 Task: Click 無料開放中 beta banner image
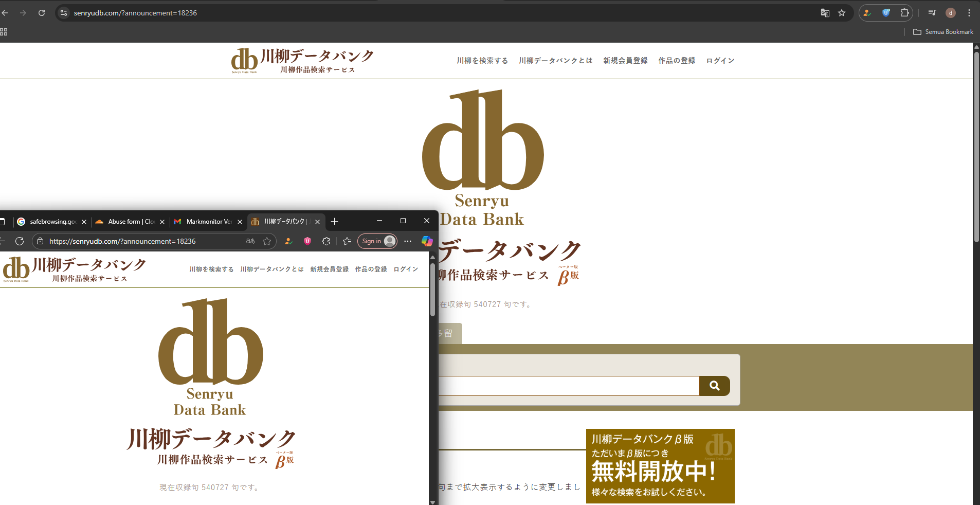[660, 466]
